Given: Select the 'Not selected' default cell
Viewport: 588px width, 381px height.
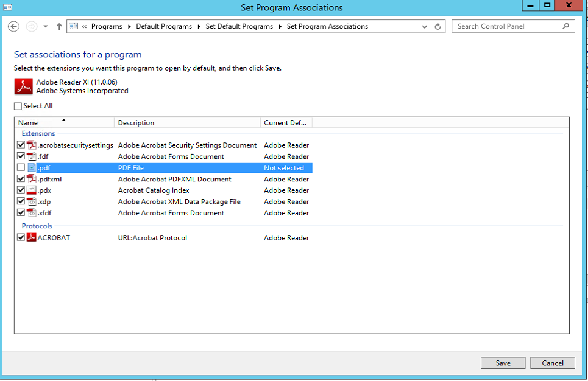Looking at the screenshot, I should coord(284,168).
